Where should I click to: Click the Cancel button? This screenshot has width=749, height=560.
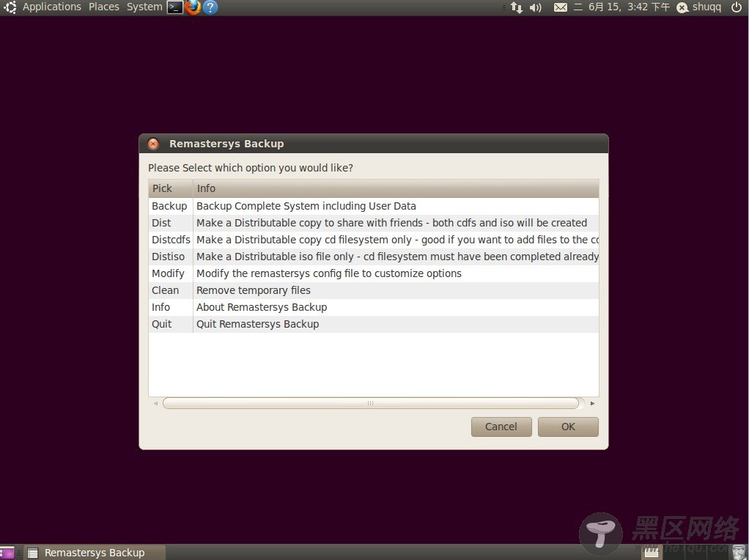point(501,427)
